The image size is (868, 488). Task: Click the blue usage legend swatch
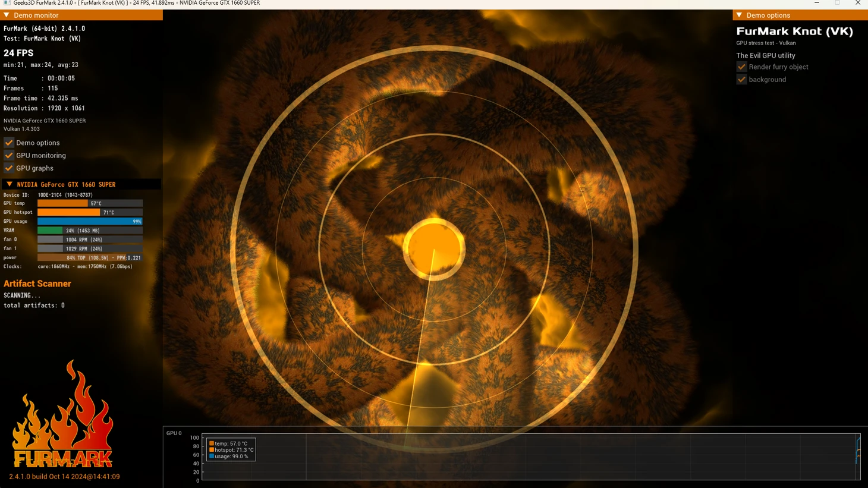tap(211, 456)
